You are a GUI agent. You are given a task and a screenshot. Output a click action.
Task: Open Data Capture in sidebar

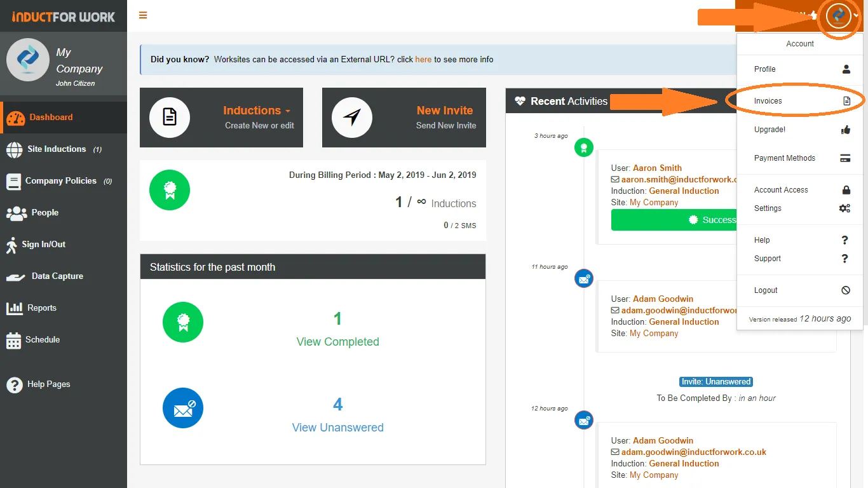point(64,276)
